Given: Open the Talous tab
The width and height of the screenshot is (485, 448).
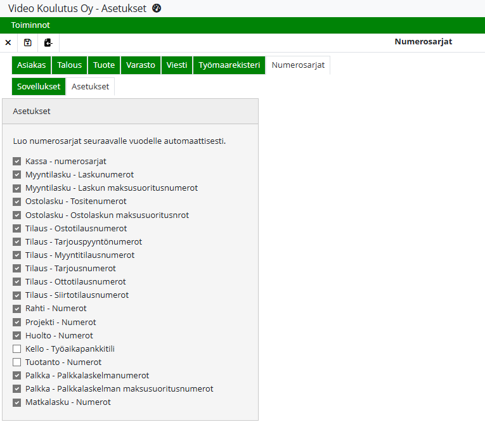Looking at the screenshot, I should (x=70, y=65).
